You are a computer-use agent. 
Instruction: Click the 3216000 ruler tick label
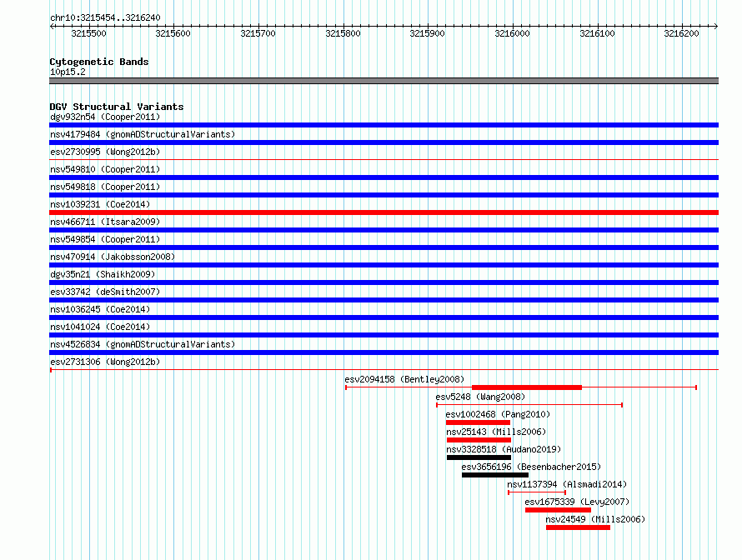512,33
